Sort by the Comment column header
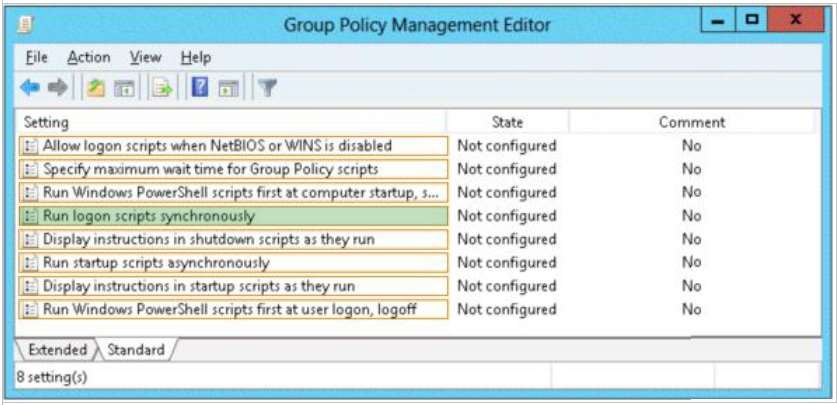This screenshot has width=837, height=405. (692, 122)
